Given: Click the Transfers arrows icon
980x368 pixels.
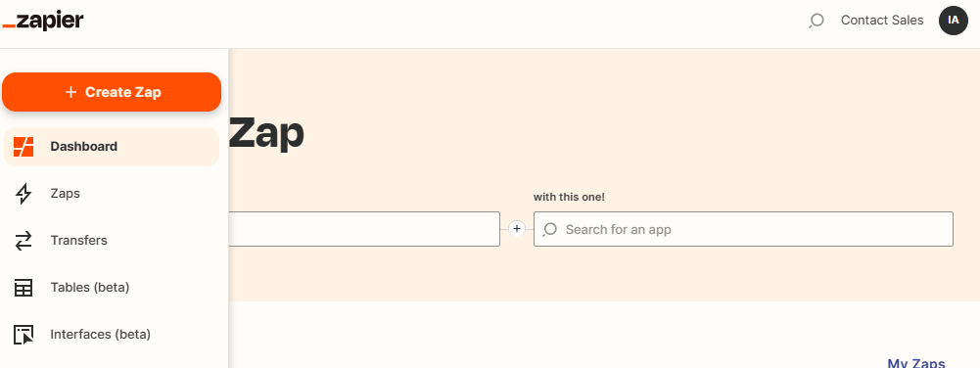Looking at the screenshot, I should click(23, 241).
